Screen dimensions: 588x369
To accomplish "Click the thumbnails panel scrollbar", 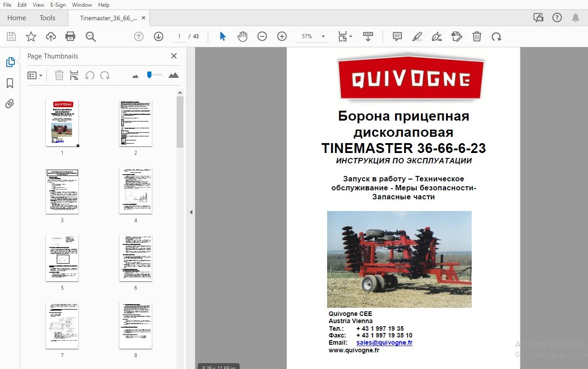I will (180, 121).
